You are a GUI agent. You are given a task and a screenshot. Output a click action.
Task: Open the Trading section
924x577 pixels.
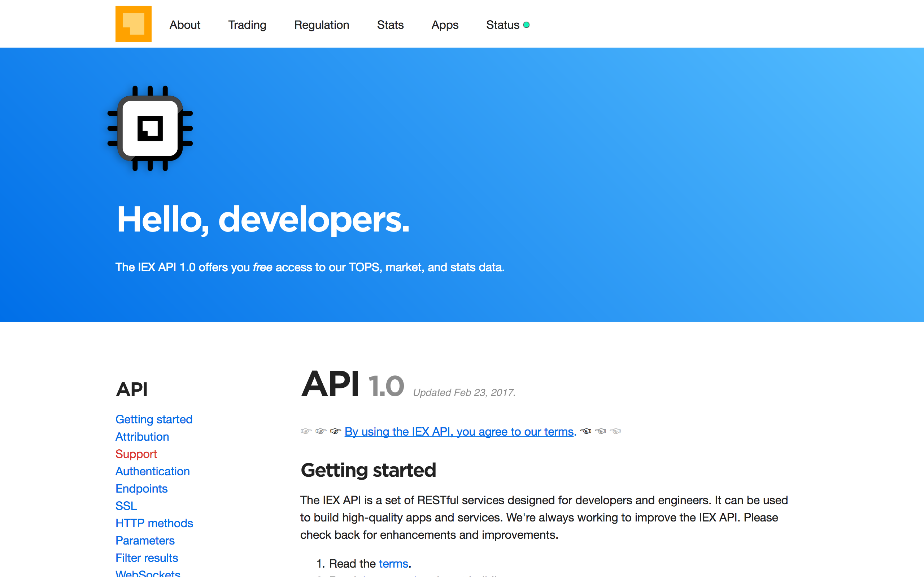[247, 25]
